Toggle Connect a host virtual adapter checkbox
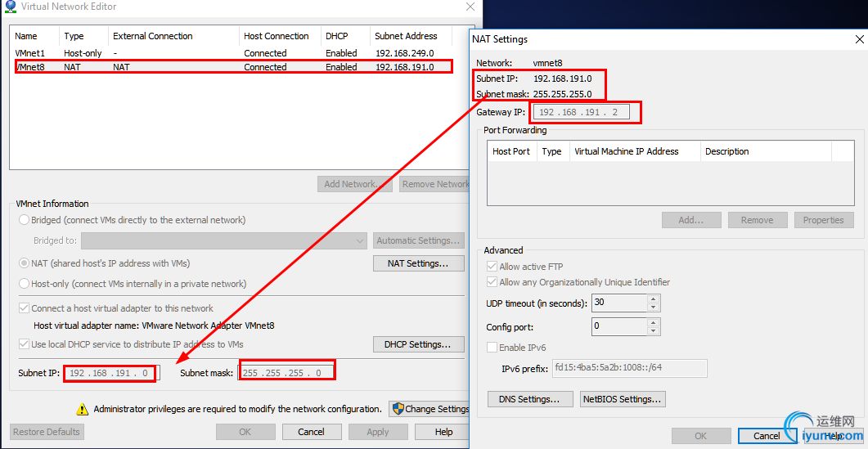This screenshot has width=868, height=449. (24, 308)
